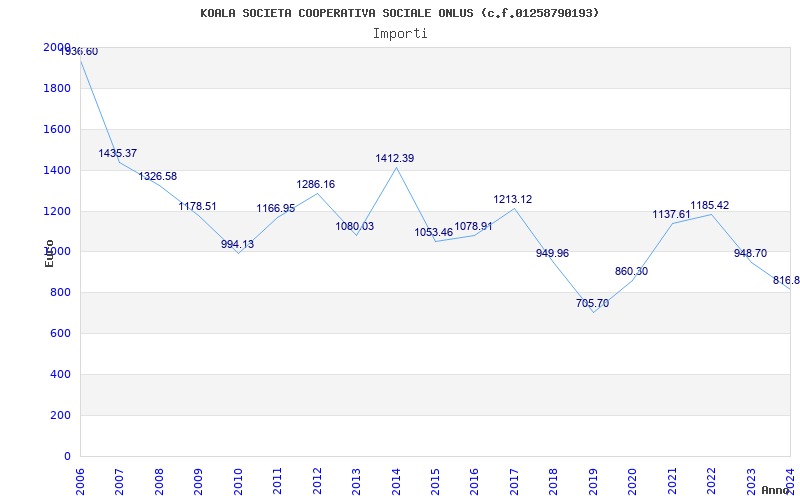
Task: Click the x-axis year 2017
Action: tap(514, 482)
